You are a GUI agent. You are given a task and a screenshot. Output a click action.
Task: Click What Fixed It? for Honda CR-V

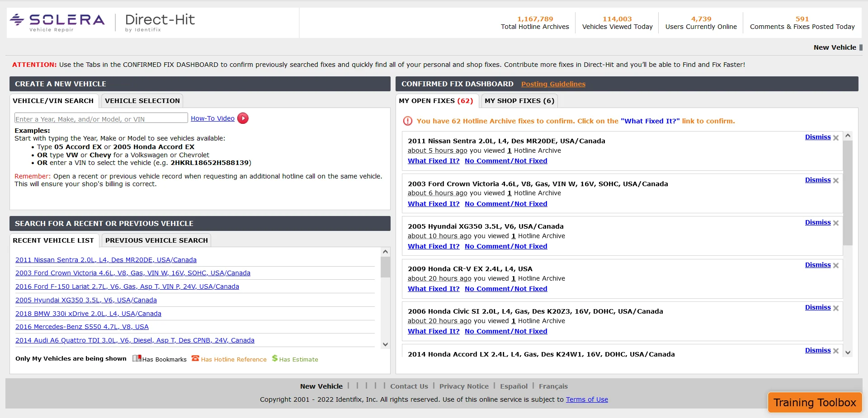(434, 289)
